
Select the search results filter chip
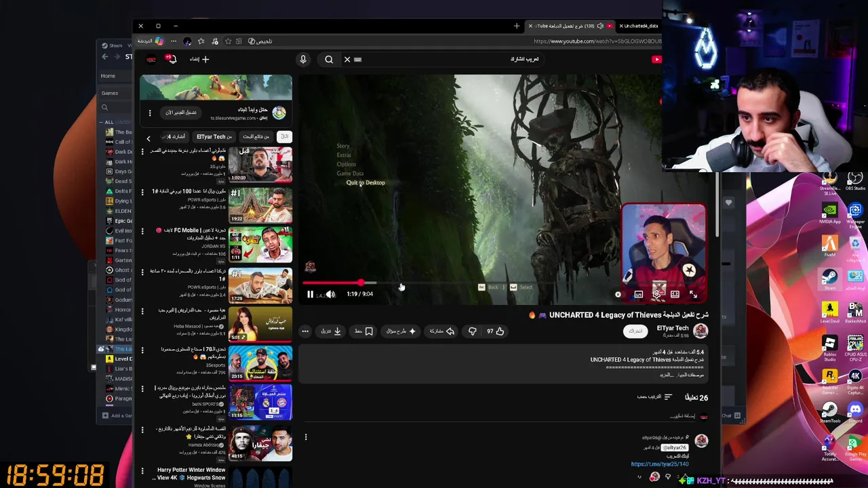(x=256, y=137)
